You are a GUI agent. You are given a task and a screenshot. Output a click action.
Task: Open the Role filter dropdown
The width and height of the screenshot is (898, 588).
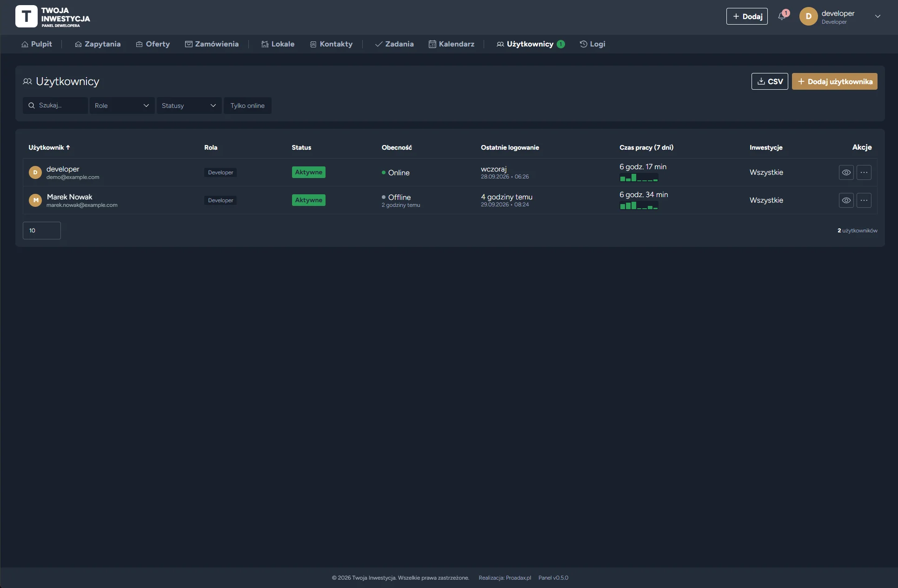[x=122, y=106]
